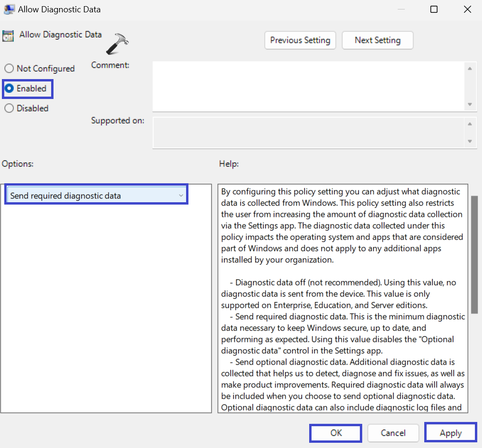Click the policy icon beside the setting heading
Image resolution: width=482 pixels, height=448 pixels.
pos(8,36)
